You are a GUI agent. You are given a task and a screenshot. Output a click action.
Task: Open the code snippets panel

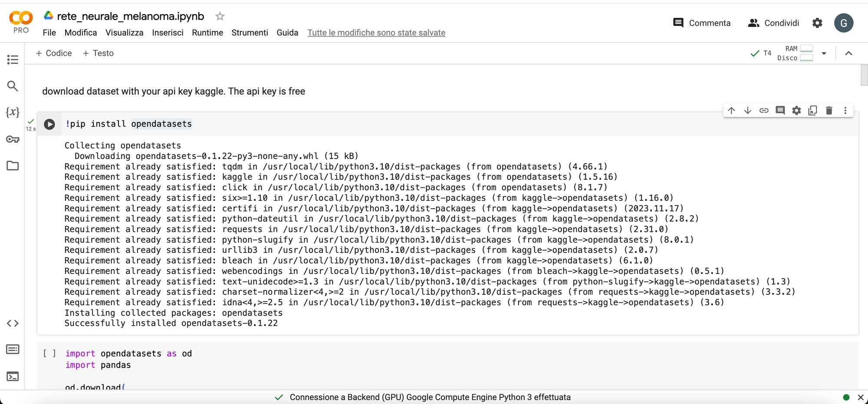(x=13, y=323)
